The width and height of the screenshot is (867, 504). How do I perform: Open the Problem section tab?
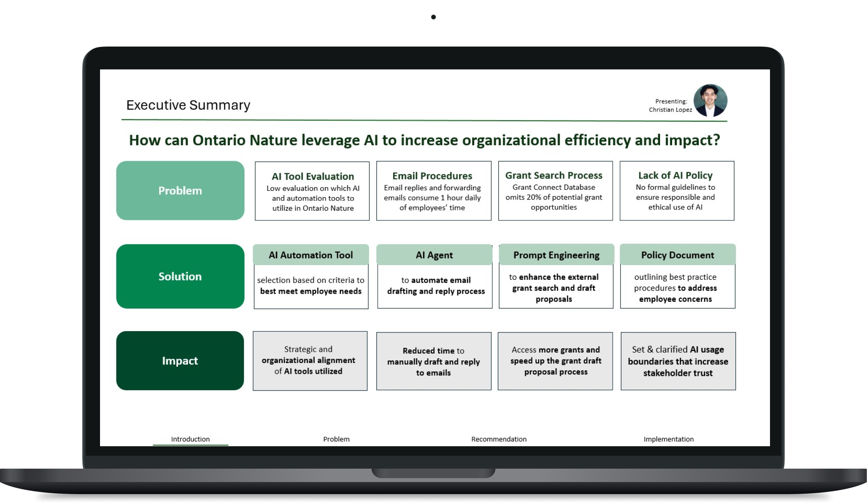click(336, 439)
